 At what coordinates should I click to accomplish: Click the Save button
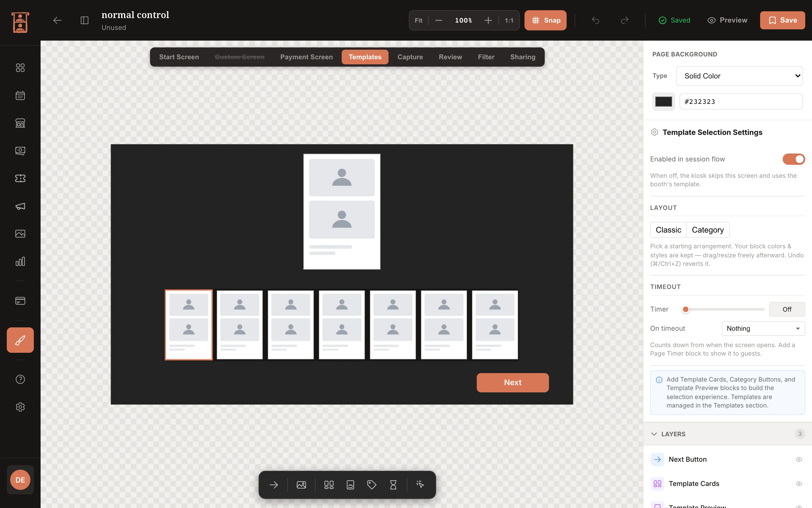coord(782,20)
